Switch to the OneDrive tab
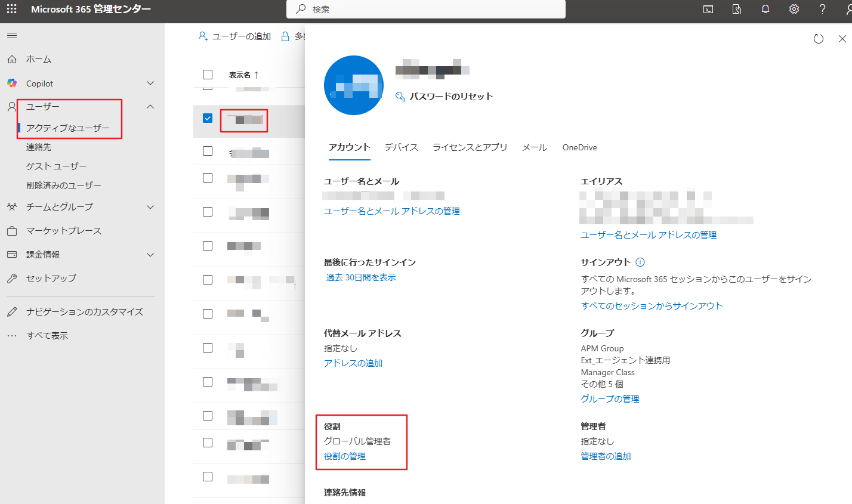The height and width of the screenshot is (504, 852). 579,147
